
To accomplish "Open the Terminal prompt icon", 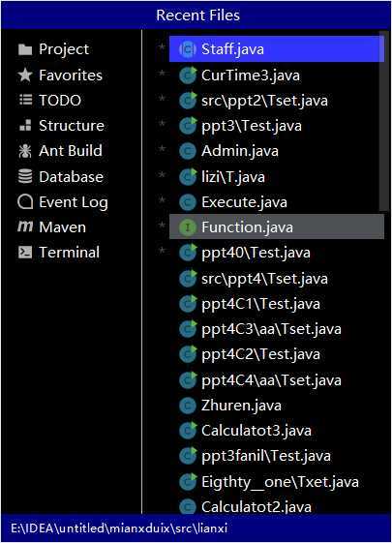I will point(25,252).
